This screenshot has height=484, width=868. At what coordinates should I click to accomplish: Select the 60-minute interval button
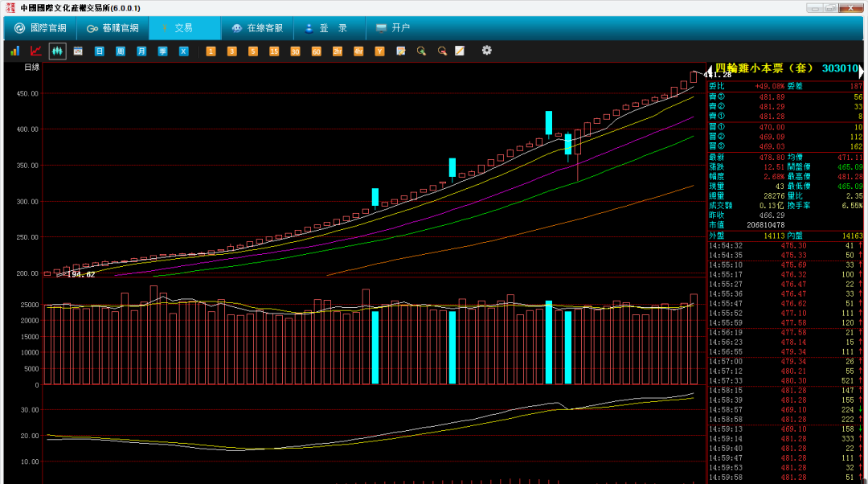[316, 51]
